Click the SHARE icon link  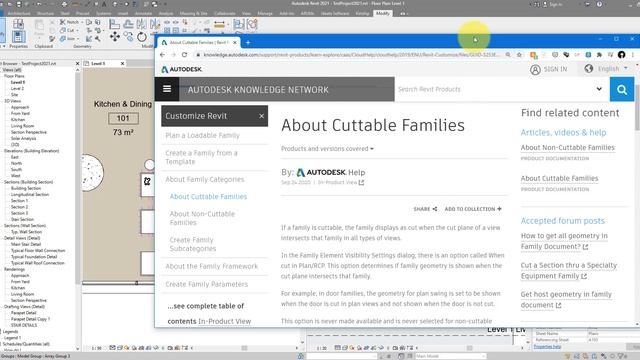[425, 209]
